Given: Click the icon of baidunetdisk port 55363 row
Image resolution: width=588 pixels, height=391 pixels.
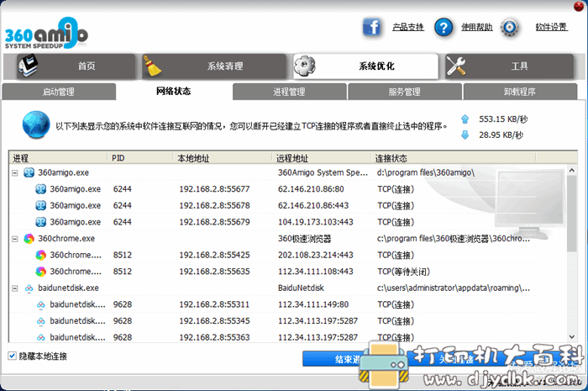Looking at the screenshot, I should tap(41, 338).
